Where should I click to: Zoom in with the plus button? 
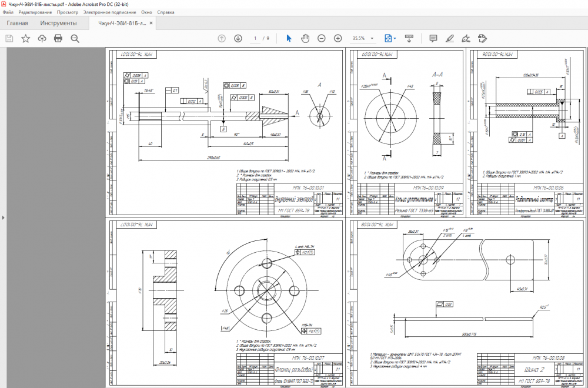[x=338, y=38]
